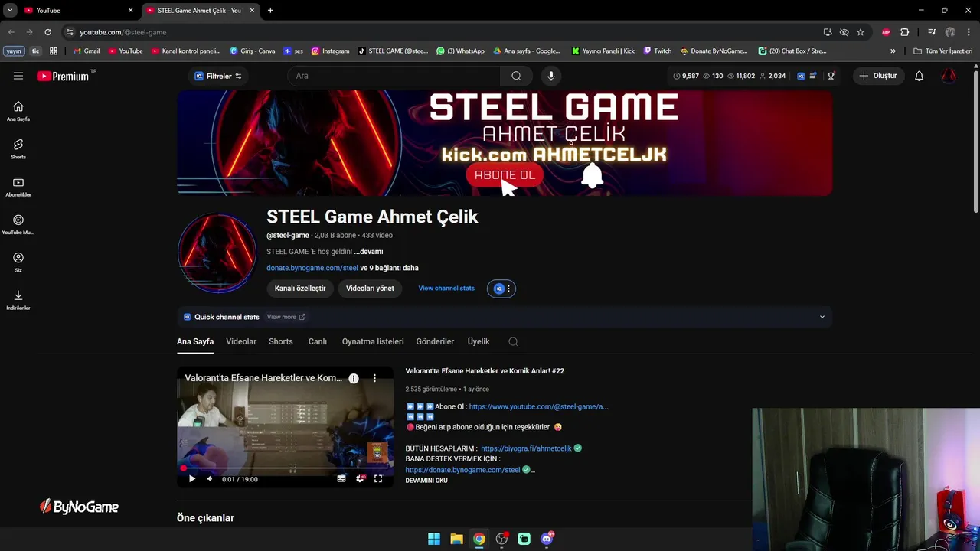This screenshot has width=980, height=551.
Task: Click the search magnifier button
Action: point(516,76)
